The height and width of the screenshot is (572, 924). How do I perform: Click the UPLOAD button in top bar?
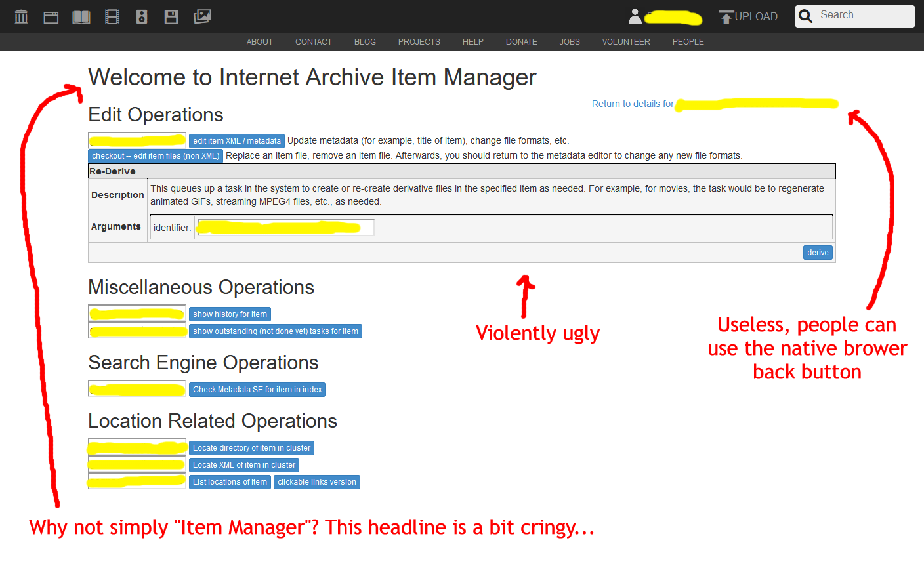point(748,17)
